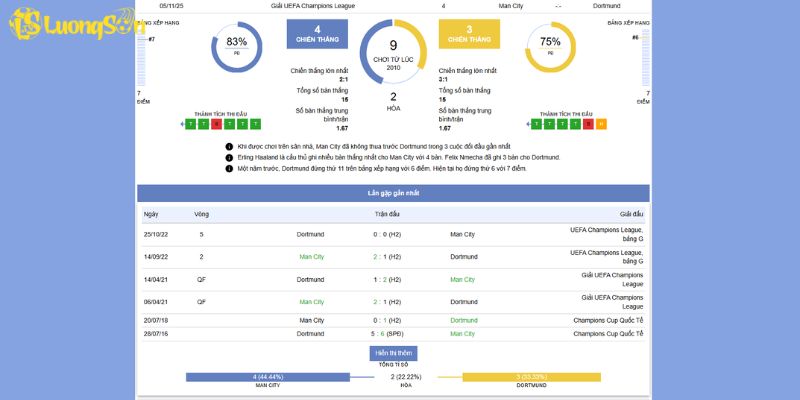Select the blue 4 Chiến thắng box
Screen dimensions: 800x400
click(317, 33)
